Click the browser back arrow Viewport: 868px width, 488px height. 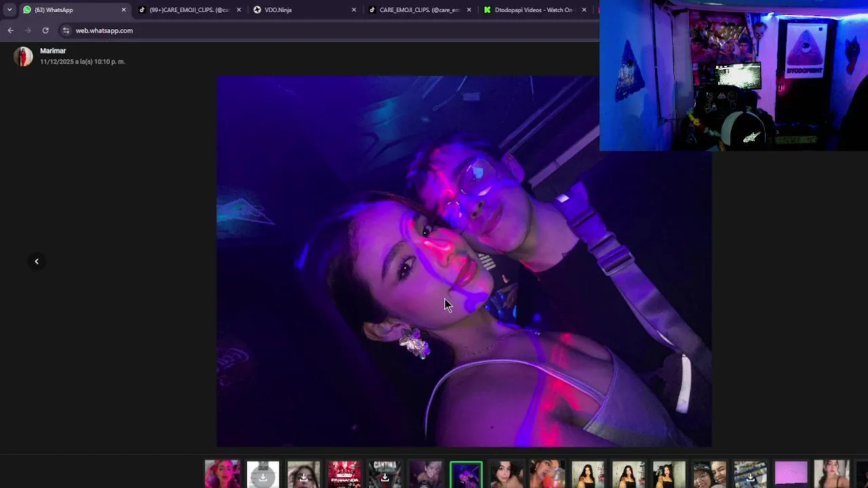(x=10, y=30)
